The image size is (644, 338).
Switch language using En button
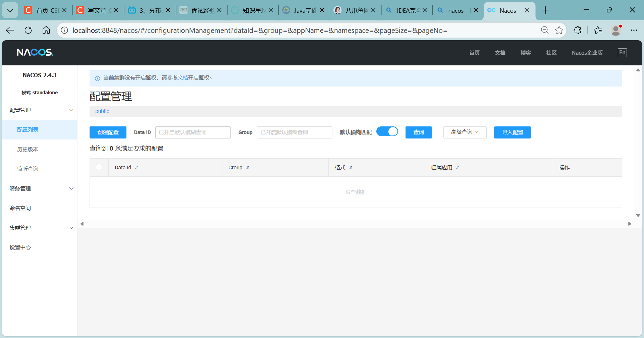point(622,53)
